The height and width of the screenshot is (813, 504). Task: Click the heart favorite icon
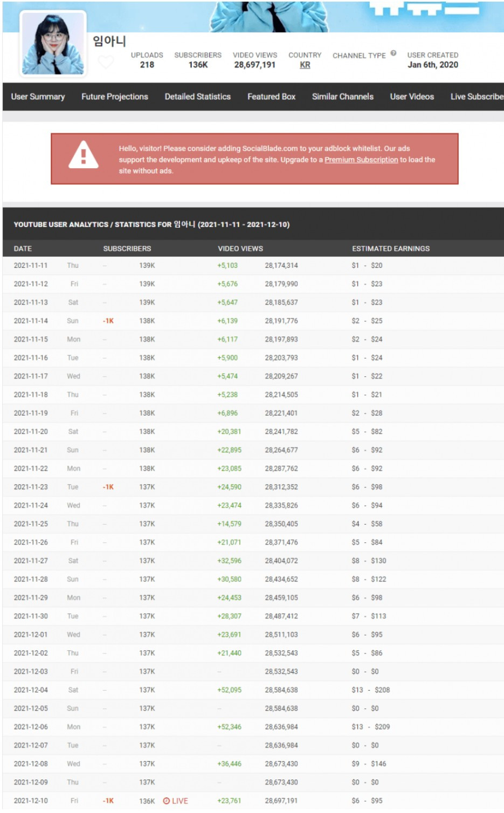coord(106,63)
